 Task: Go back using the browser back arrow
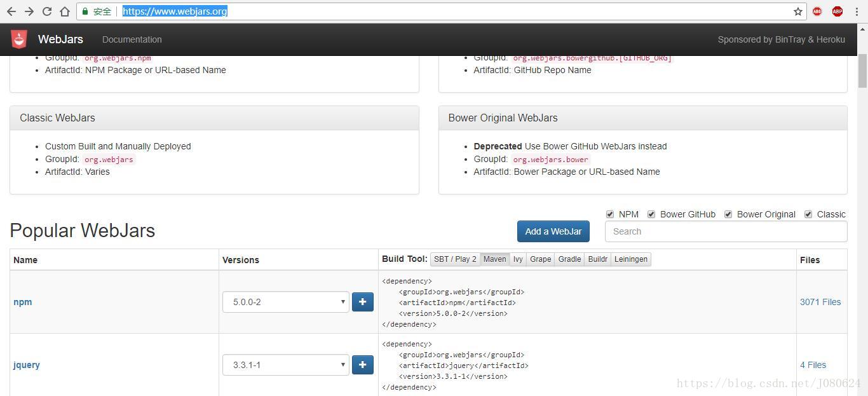coord(11,11)
